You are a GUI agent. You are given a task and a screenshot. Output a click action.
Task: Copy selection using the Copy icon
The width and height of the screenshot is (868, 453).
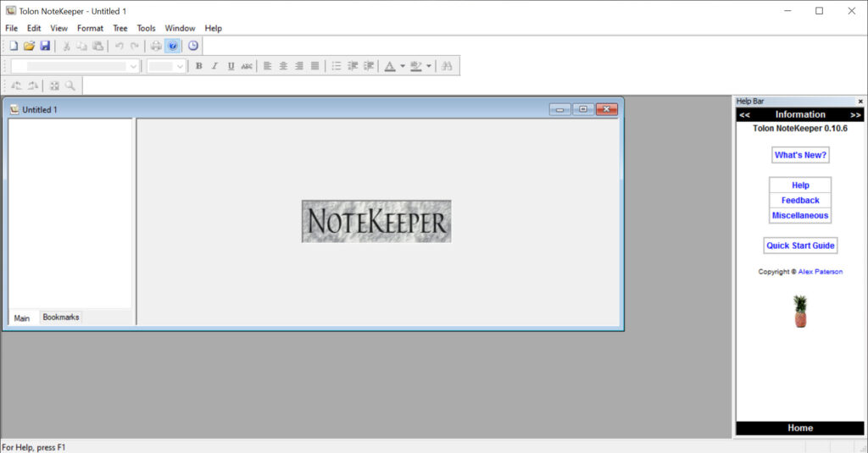point(82,46)
